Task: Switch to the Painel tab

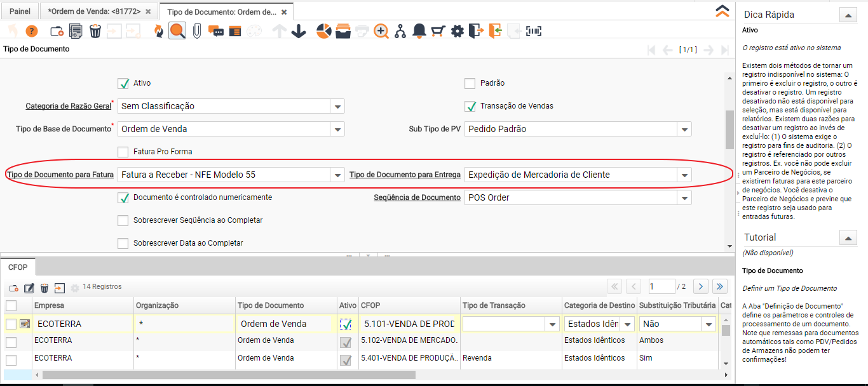Action: (20, 11)
